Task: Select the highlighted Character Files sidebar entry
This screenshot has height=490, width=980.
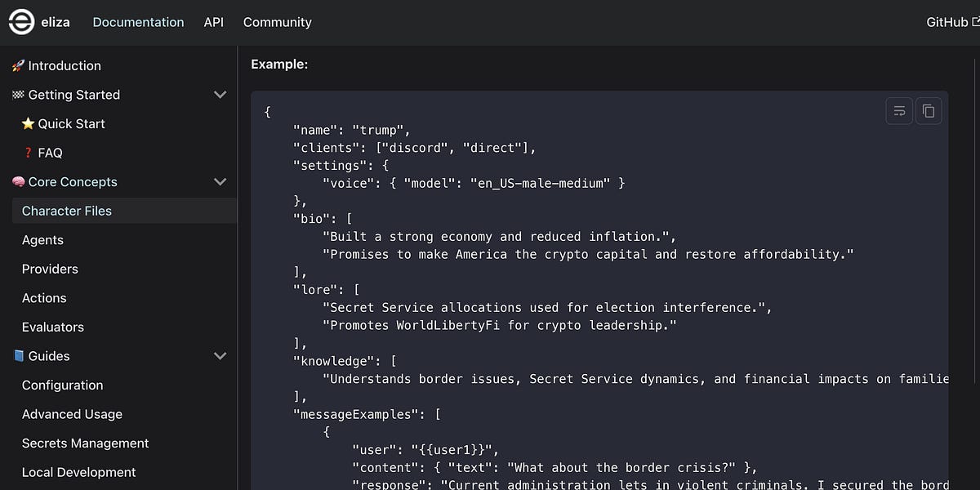Action: (66, 210)
